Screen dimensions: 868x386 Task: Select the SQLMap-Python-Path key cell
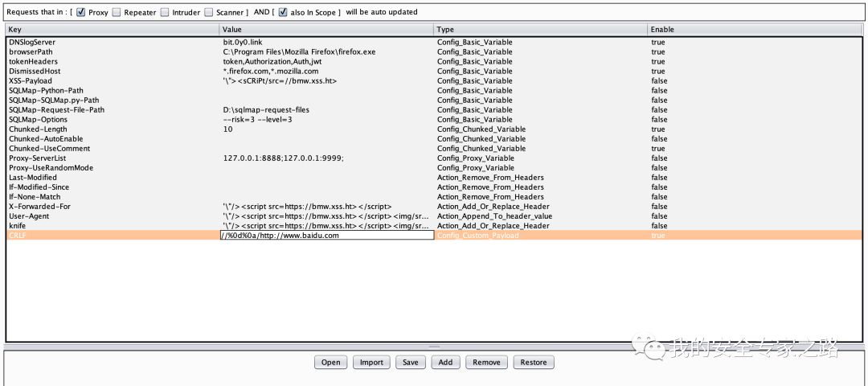click(113, 90)
